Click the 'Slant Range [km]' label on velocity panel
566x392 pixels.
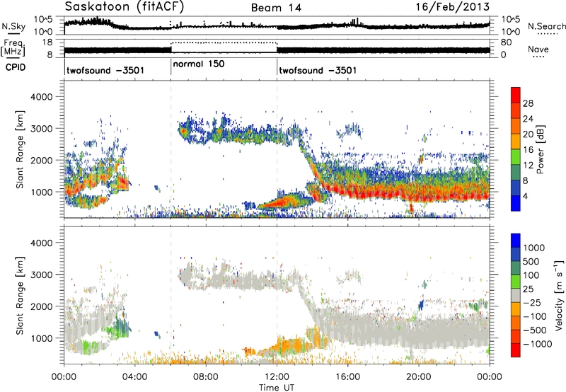pos(20,295)
